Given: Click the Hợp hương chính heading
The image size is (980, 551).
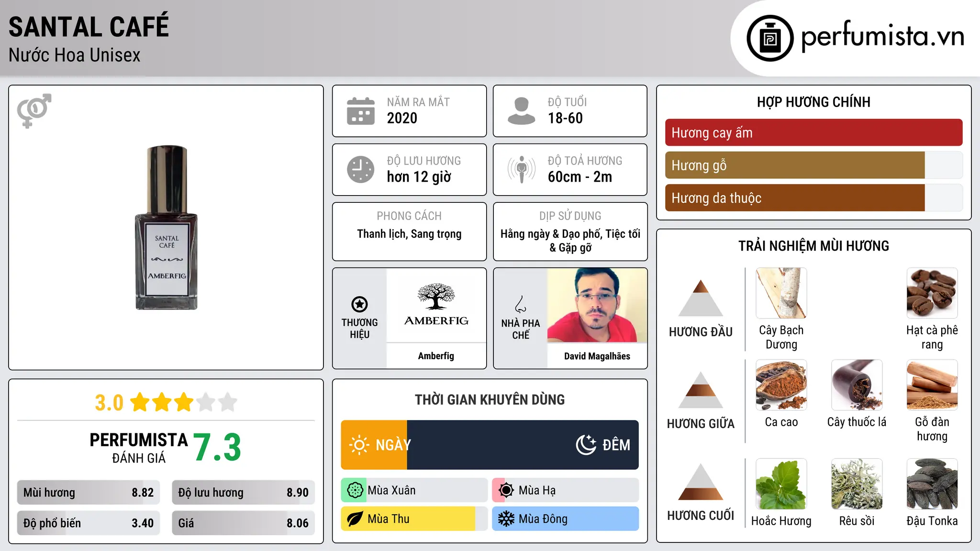Looking at the screenshot, I should (x=813, y=102).
